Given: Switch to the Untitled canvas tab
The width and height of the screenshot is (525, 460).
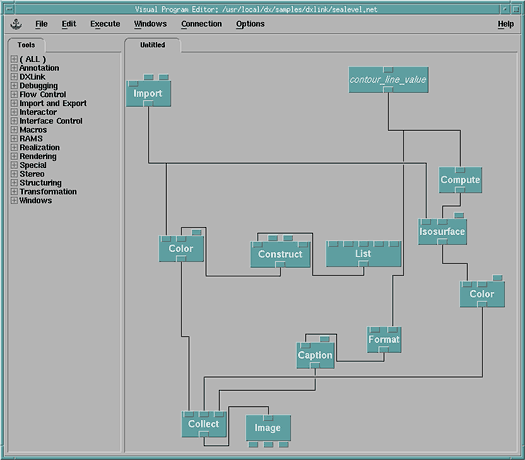Looking at the screenshot, I should [x=153, y=45].
